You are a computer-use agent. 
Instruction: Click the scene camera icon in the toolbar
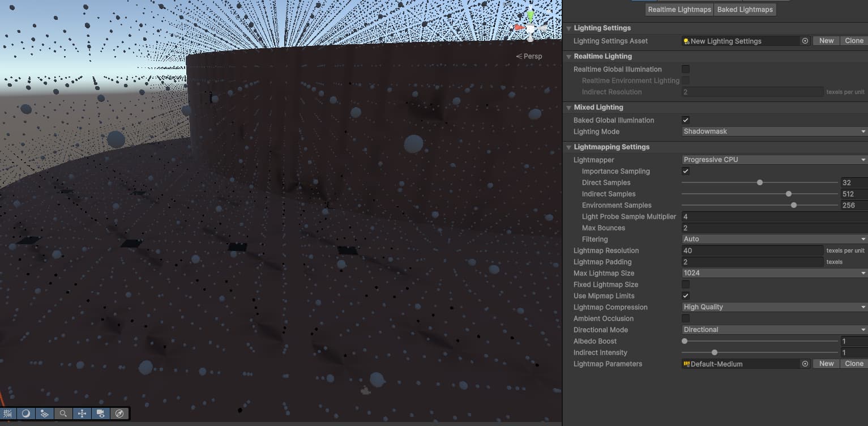[100, 414]
